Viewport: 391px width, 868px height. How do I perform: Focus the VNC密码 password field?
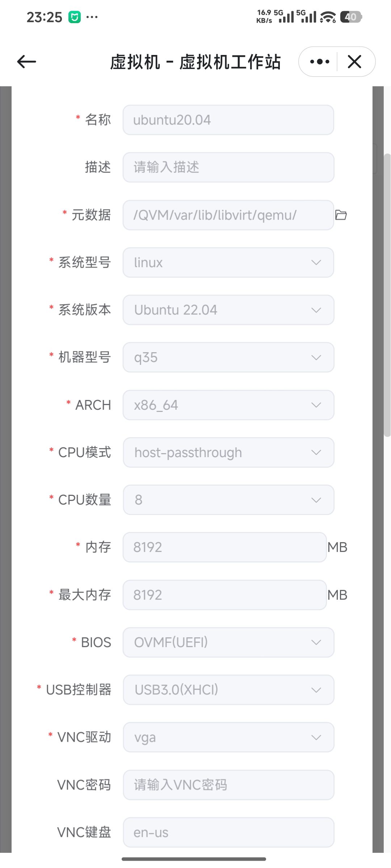click(x=228, y=785)
